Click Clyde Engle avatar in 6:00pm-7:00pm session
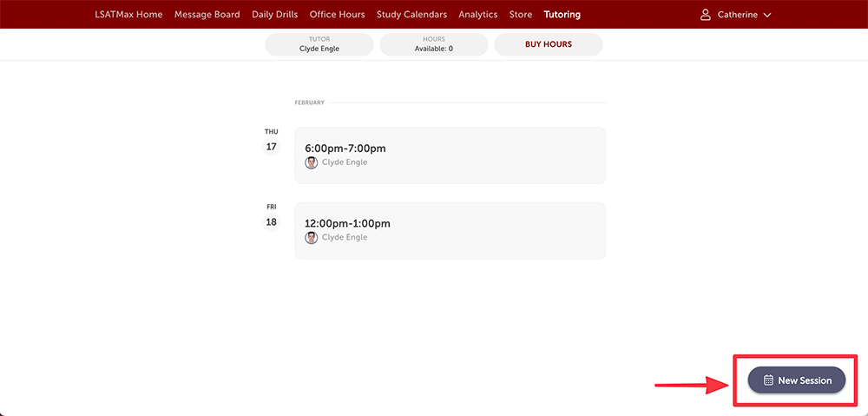Image resolution: width=868 pixels, height=416 pixels. click(311, 162)
